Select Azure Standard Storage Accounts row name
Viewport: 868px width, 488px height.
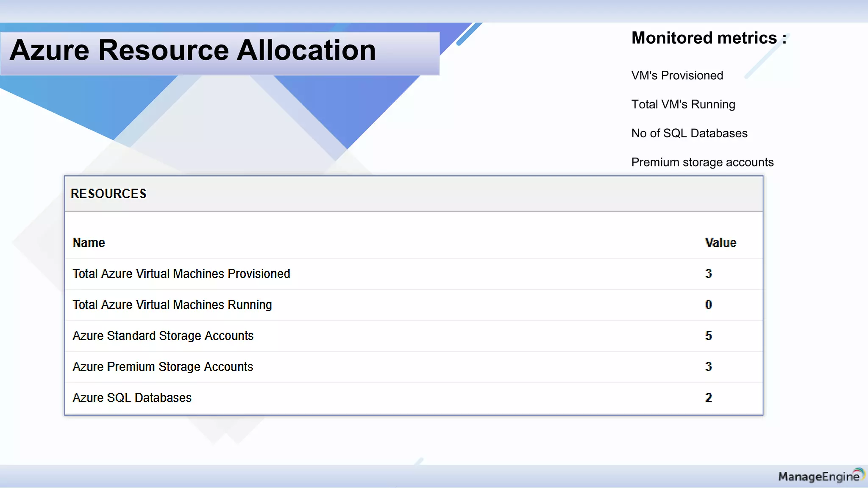(163, 336)
